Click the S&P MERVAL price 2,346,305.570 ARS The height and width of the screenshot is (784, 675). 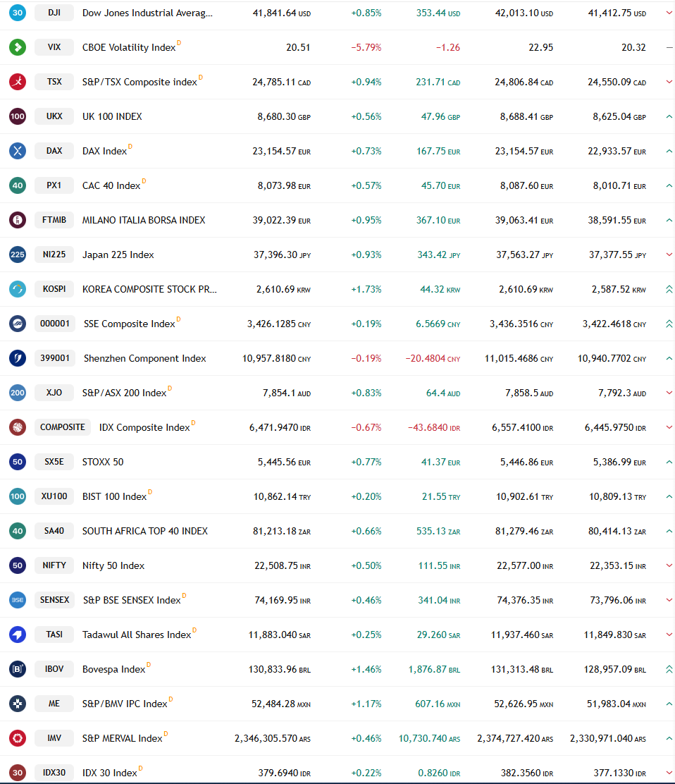click(x=272, y=738)
